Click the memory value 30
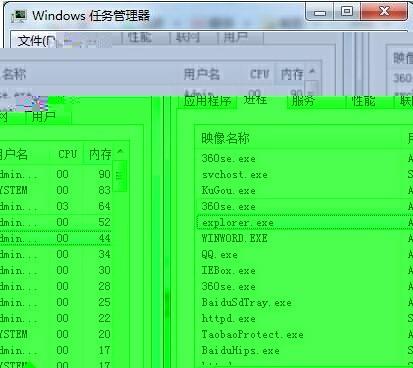Screen dimensions: 413x368 coord(104,270)
